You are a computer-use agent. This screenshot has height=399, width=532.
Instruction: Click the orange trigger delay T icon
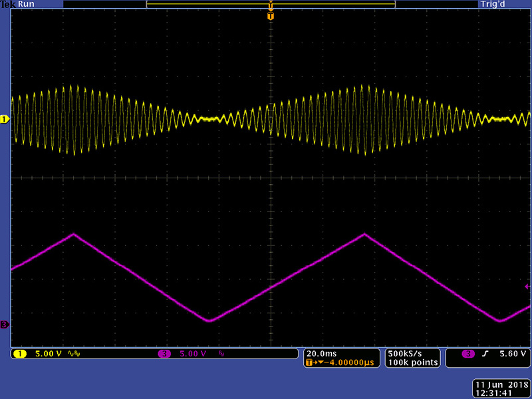[x=310, y=363]
